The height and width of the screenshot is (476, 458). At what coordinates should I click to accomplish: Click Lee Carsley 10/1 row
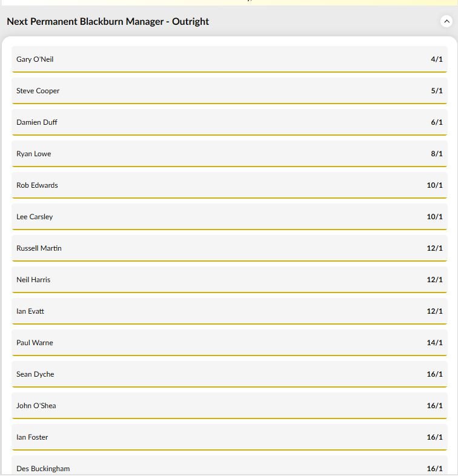[230, 217]
